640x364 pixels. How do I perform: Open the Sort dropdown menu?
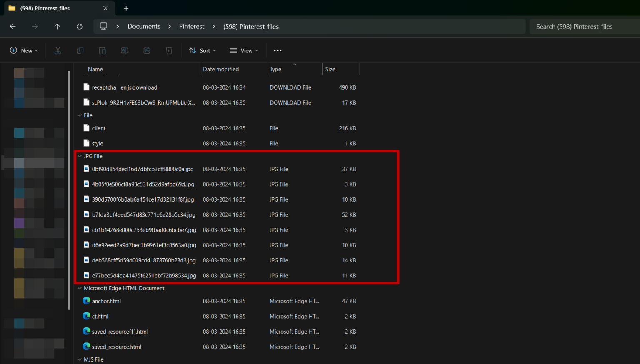[203, 50]
